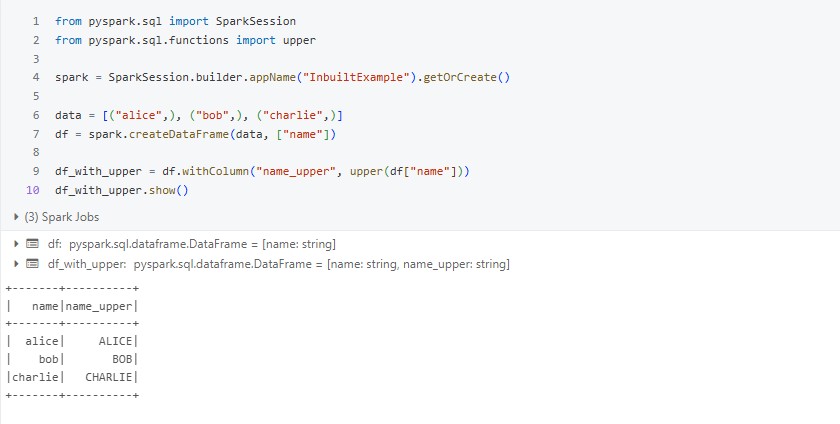The width and height of the screenshot is (840, 424).
Task: Click the df: pyspark.sql.dataframe.DataFrame entry text
Action: pyautogui.click(x=192, y=244)
